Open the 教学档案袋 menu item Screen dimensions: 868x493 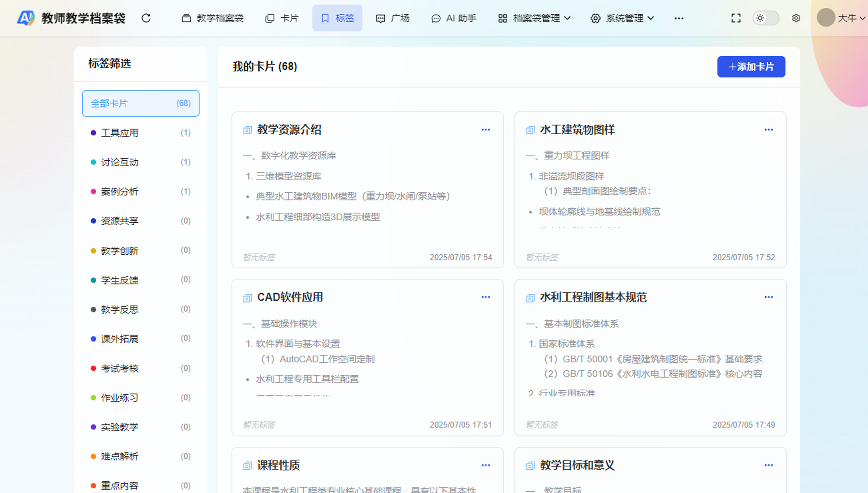point(212,18)
